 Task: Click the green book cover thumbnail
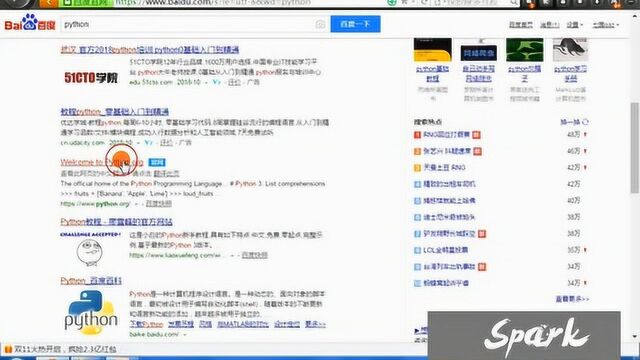coord(524,50)
